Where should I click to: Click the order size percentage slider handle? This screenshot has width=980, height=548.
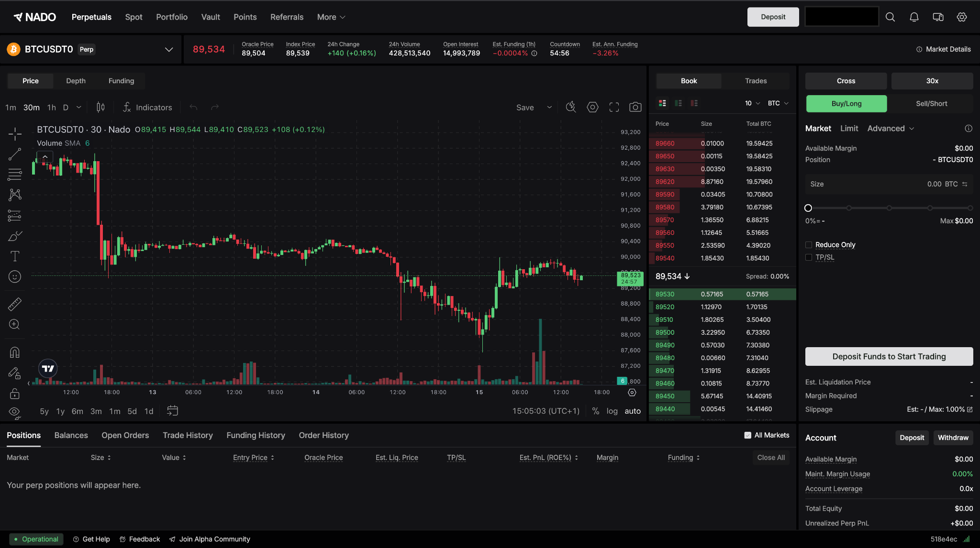coord(808,208)
